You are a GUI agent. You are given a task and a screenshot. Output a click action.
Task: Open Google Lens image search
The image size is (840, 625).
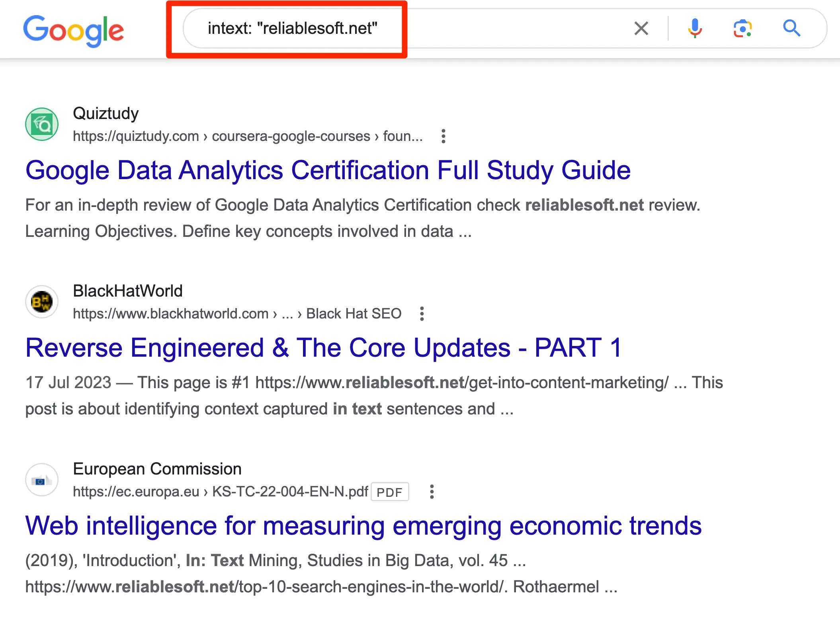click(x=742, y=28)
